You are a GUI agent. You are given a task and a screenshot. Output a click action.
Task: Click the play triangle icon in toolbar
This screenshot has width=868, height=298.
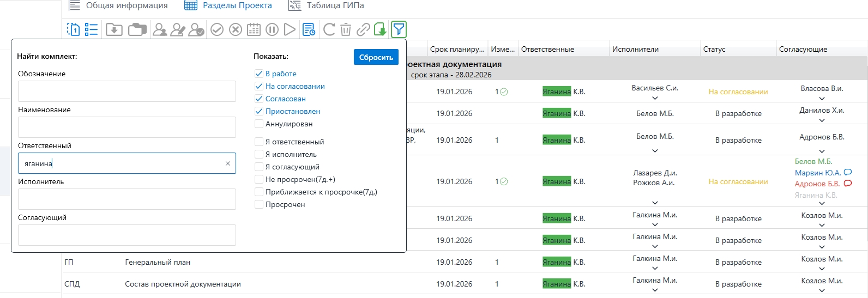290,29
